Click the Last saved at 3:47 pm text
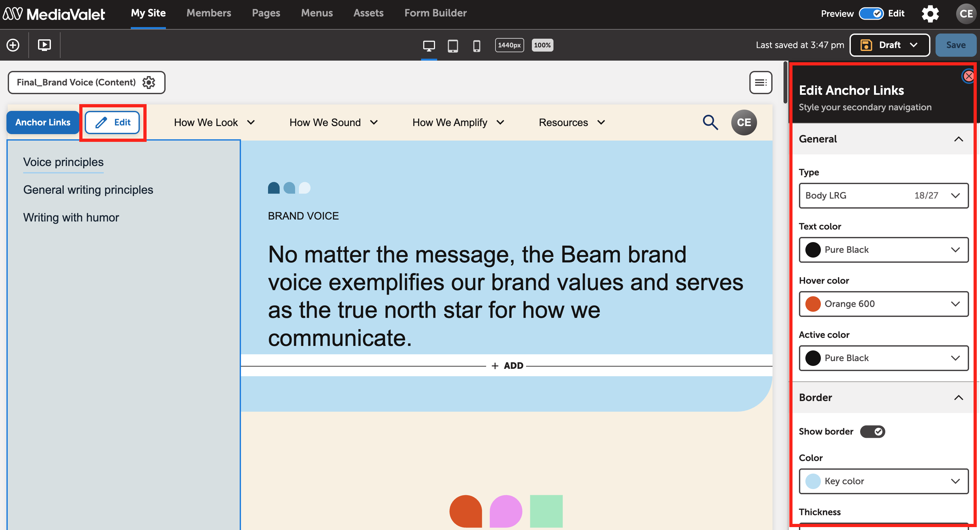Viewport: 980px width, 530px height. pos(800,45)
